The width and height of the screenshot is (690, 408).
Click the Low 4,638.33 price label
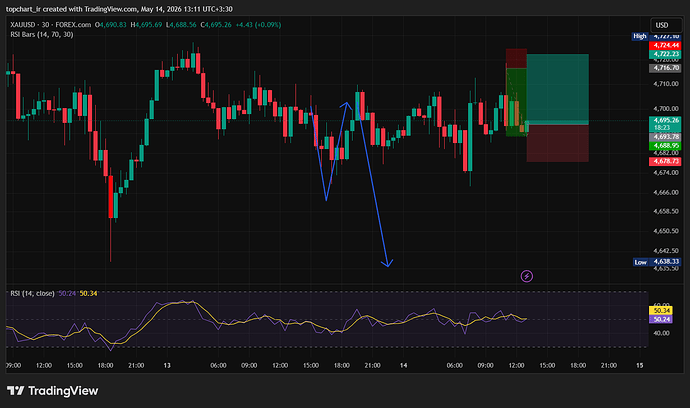(657, 262)
